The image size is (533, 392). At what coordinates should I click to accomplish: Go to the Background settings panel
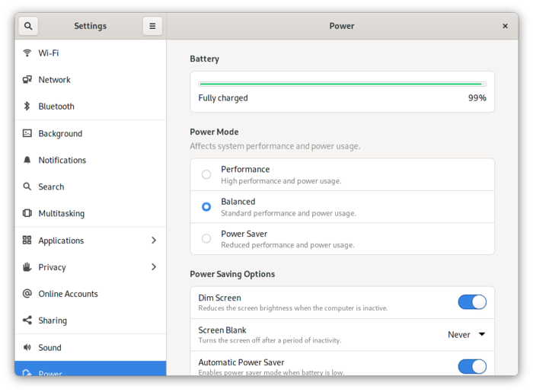point(60,134)
